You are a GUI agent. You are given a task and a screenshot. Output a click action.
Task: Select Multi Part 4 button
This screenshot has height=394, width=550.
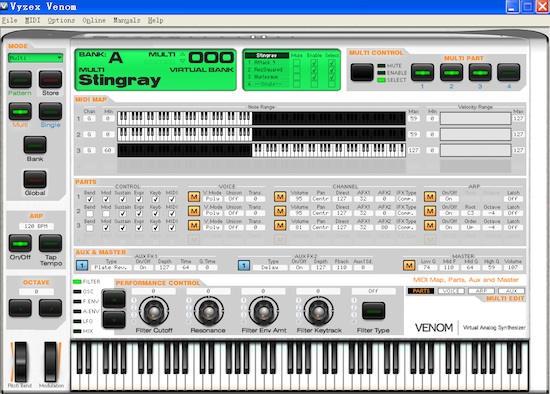[509, 72]
